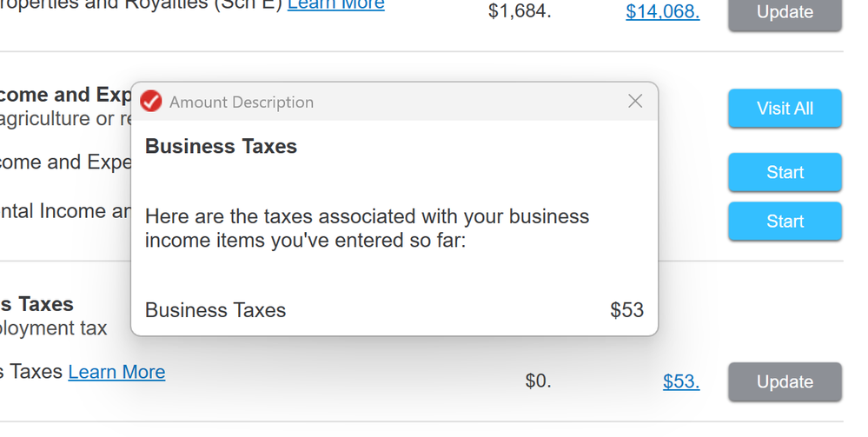Click the Amount Description title bar text

coord(242,103)
